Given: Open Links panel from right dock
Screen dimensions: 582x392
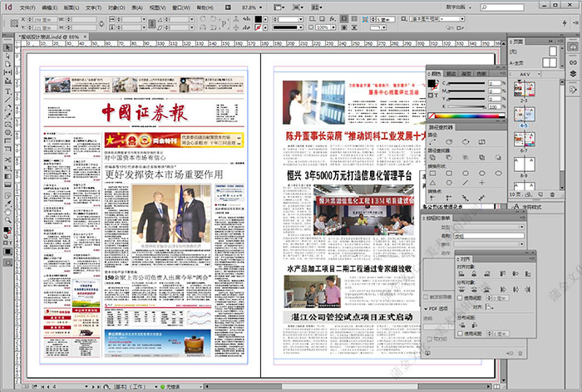Looking at the screenshot, I should (x=573, y=62).
